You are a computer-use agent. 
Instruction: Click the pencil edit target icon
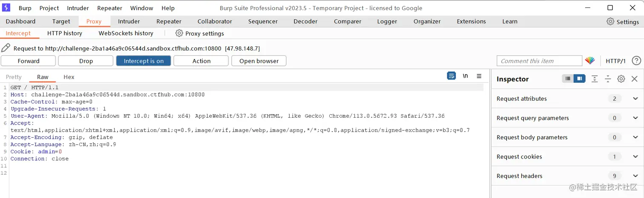[6, 48]
